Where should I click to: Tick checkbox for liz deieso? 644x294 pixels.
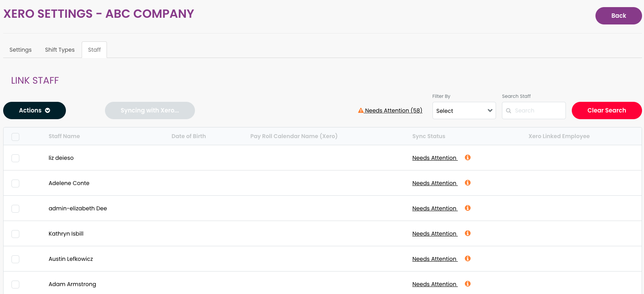pos(15,158)
